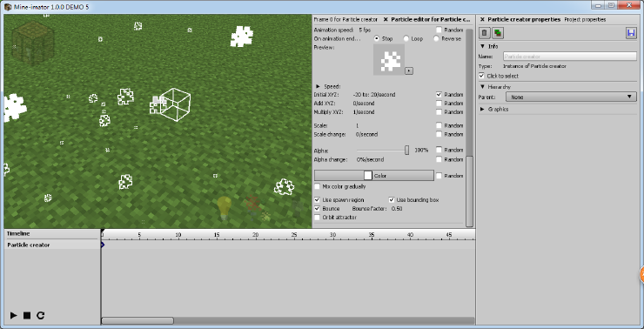Image resolution: width=644 pixels, height=329 pixels.
Task: Click the Color button
Action: click(x=373, y=176)
